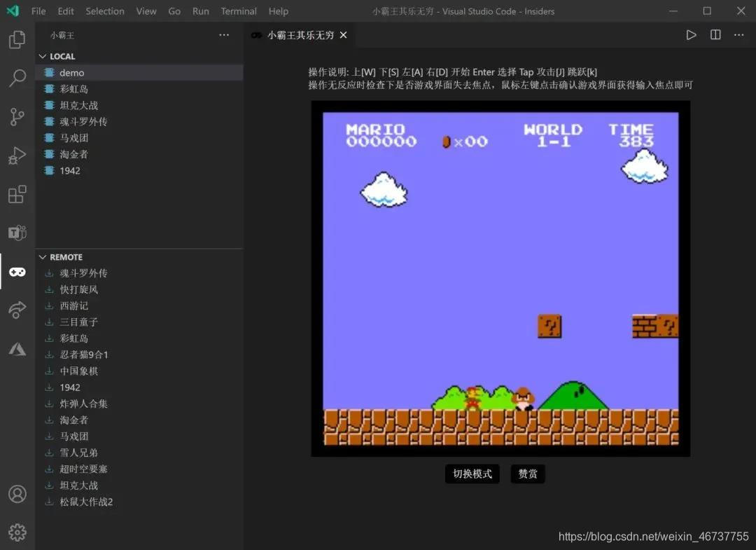Select local game 1942
Image resolution: width=756 pixels, height=550 pixels.
pyautogui.click(x=139, y=171)
